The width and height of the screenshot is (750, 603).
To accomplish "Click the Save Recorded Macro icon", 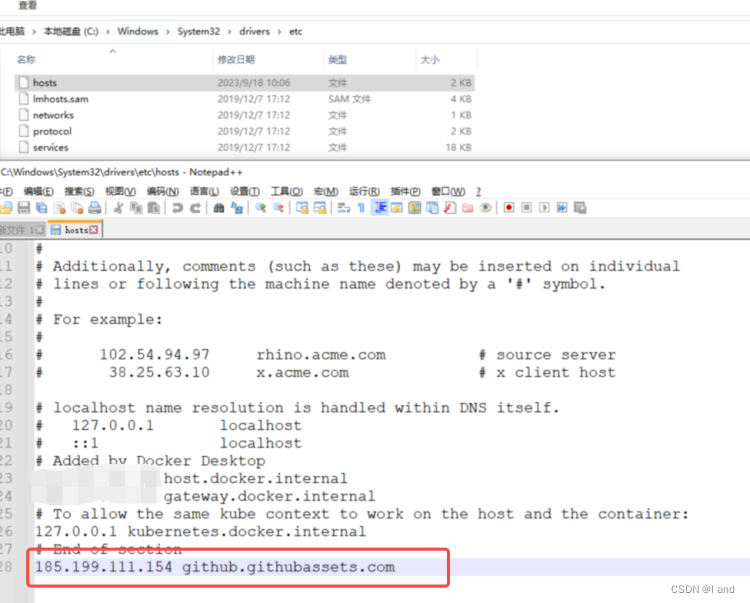I will click(580, 208).
